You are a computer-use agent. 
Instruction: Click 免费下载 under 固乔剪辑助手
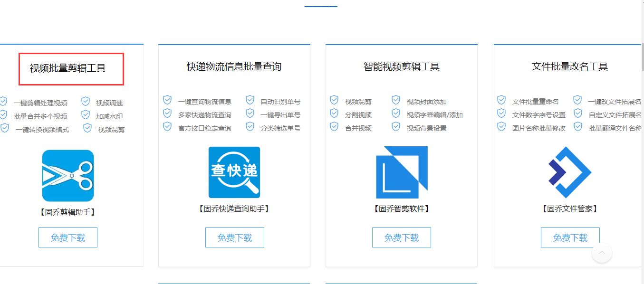(68, 237)
